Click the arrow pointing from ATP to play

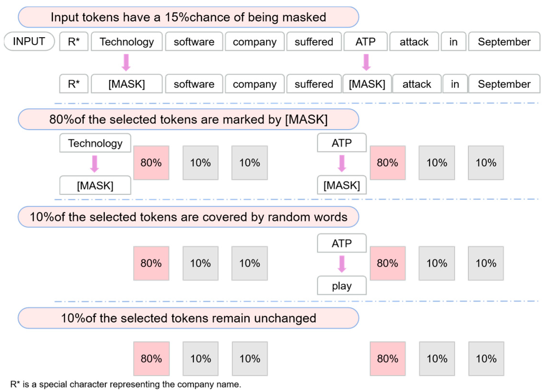point(342,264)
